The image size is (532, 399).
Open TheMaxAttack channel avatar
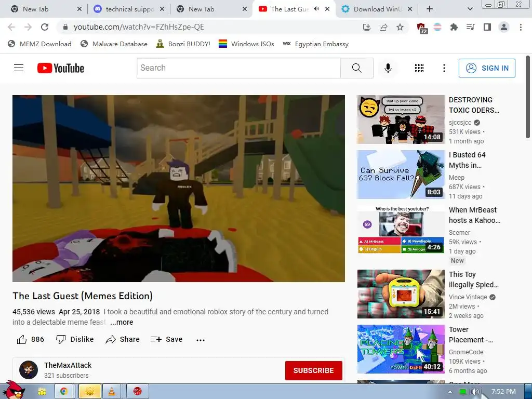[29, 369]
